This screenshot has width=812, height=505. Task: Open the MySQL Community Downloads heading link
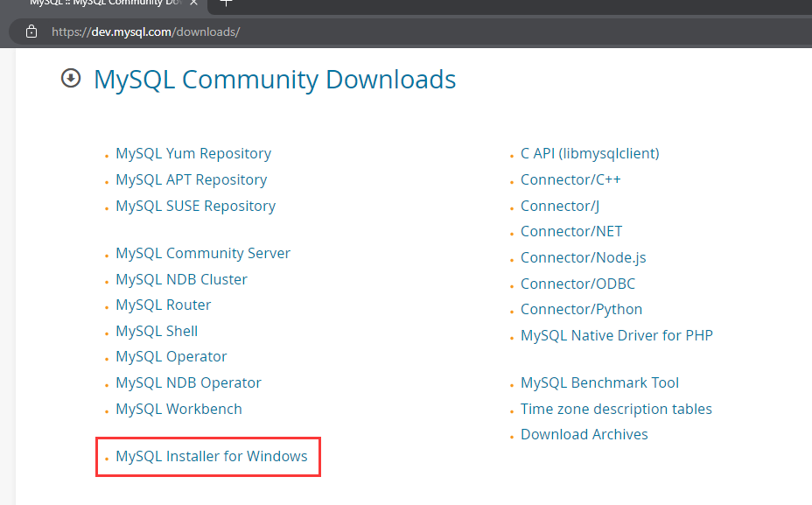click(274, 79)
